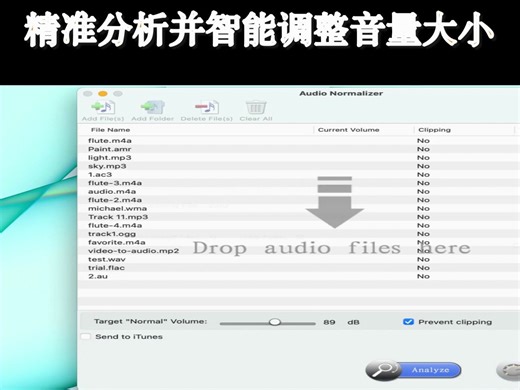Click the Delete File(s) toolbar icon
The width and height of the screenshot is (520, 390).
(207, 107)
